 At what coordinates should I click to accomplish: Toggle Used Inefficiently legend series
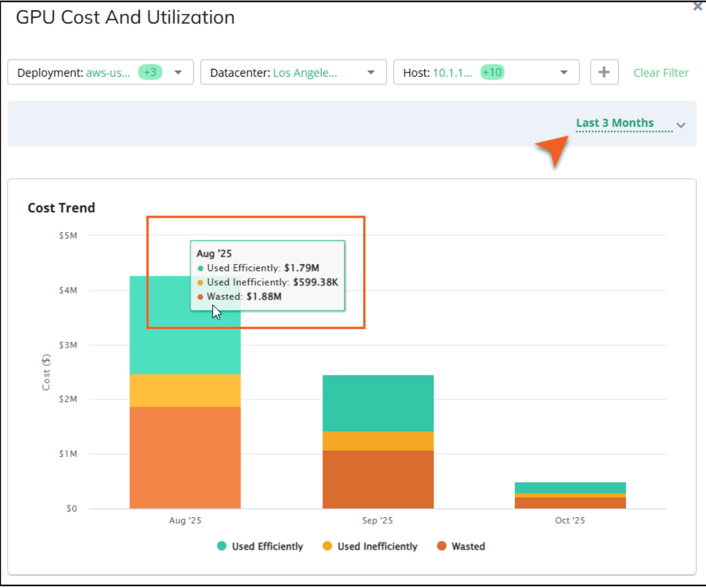coord(377,546)
